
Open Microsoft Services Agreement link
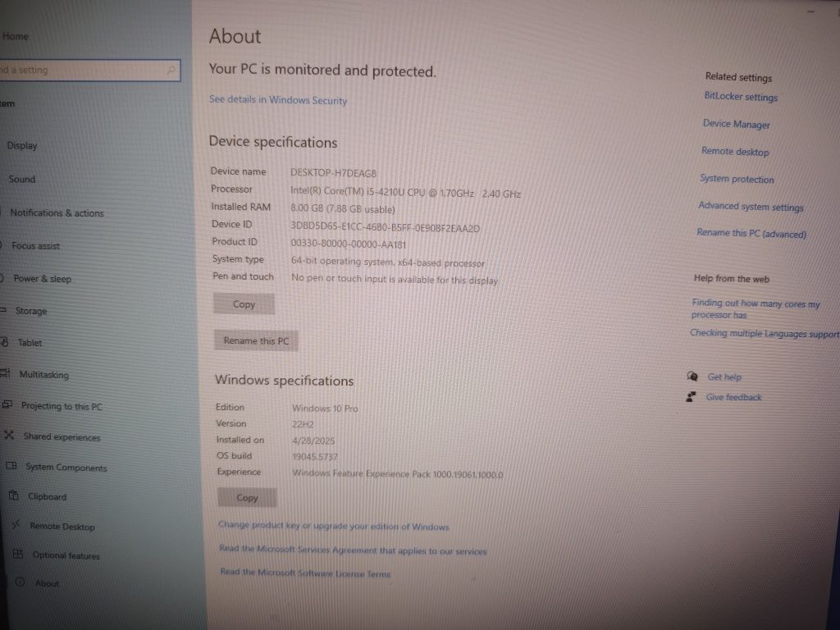353,550
